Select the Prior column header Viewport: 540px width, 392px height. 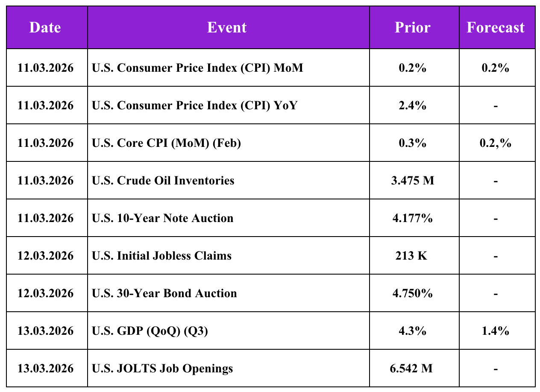413,28
